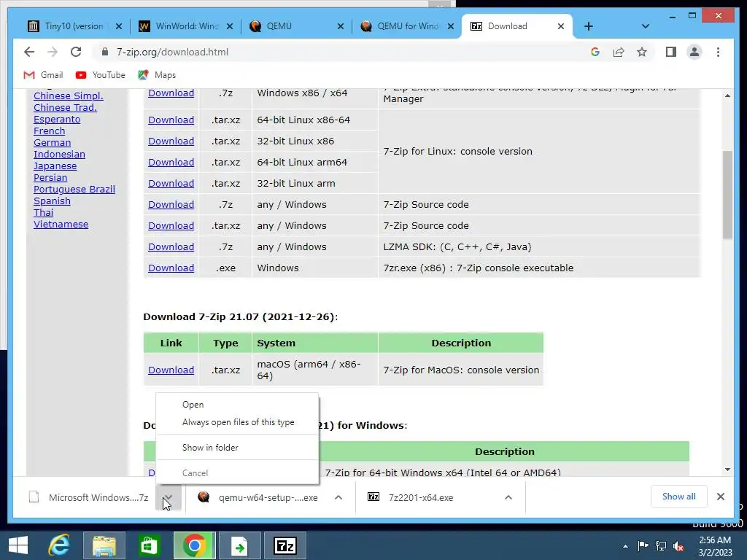Click the scrollbar down arrow

click(x=727, y=470)
